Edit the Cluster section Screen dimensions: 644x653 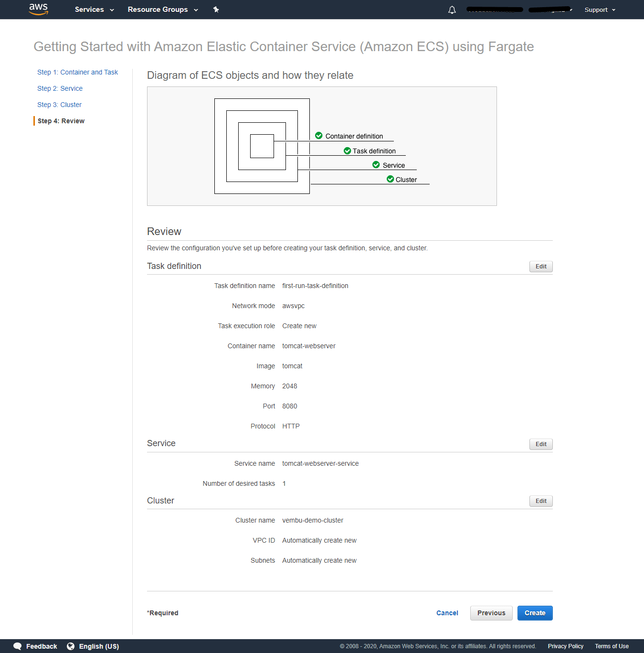coord(541,501)
